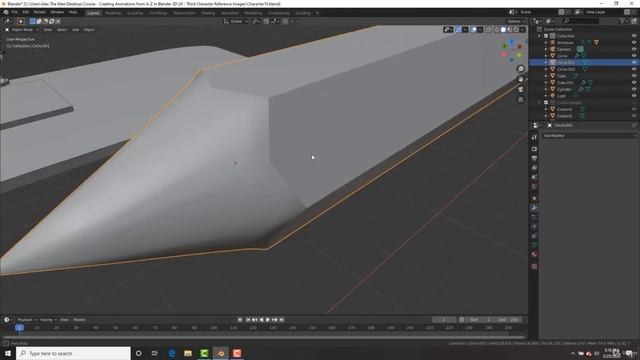
Task: Expand the Cylinder item in outliner
Action: (546, 89)
